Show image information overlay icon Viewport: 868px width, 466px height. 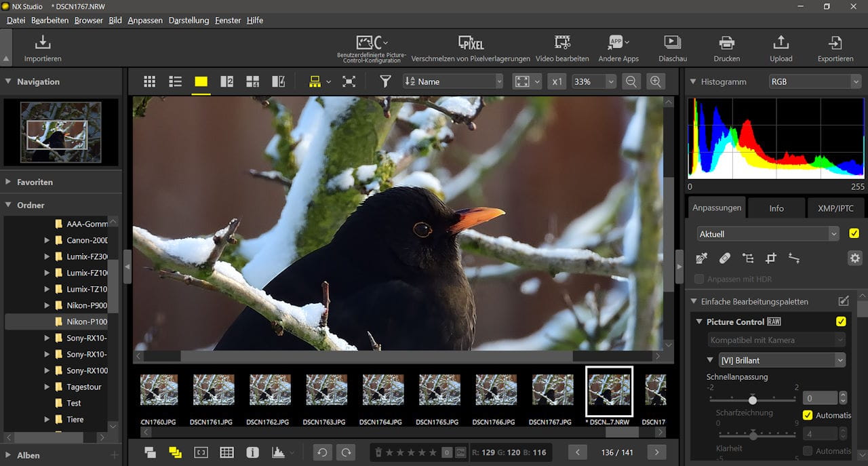(x=252, y=452)
